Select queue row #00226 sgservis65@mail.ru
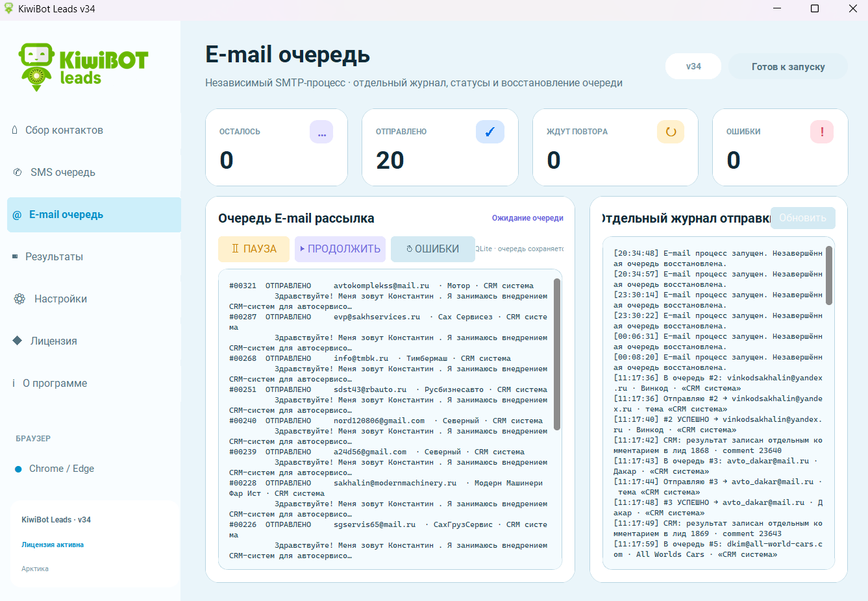The width and height of the screenshot is (868, 601). point(388,540)
